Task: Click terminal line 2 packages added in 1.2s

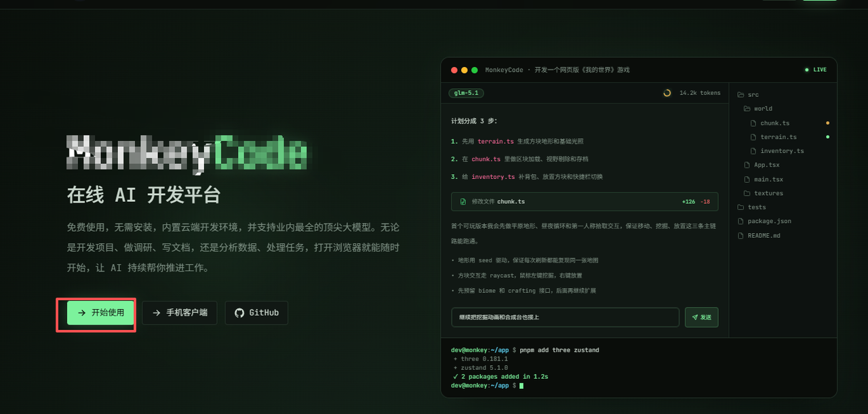Action: [x=500, y=376]
